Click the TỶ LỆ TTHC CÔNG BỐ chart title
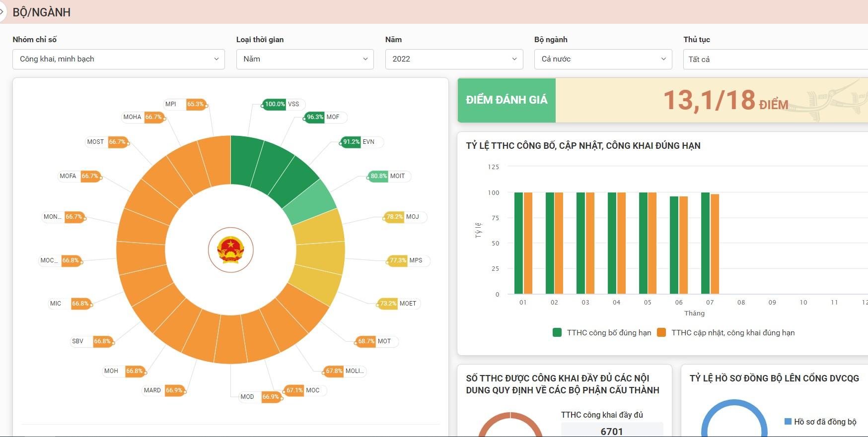The height and width of the screenshot is (437, 868). [583, 146]
